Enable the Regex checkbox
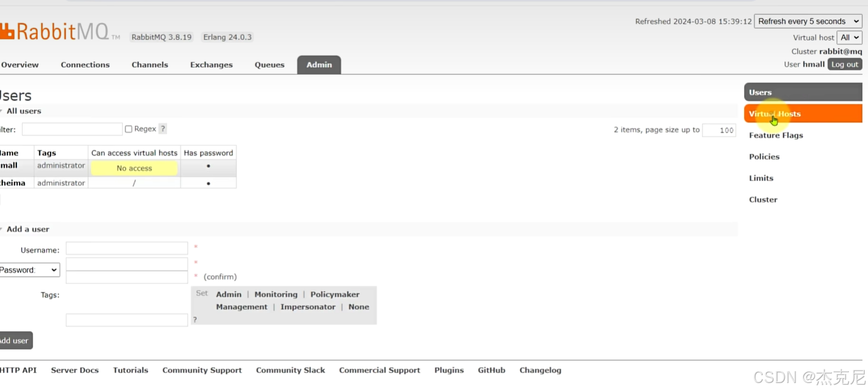This screenshot has height=392, width=868. pyautogui.click(x=128, y=129)
